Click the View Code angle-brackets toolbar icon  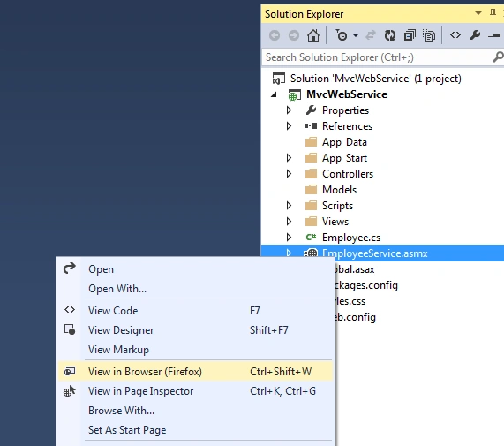click(455, 34)
